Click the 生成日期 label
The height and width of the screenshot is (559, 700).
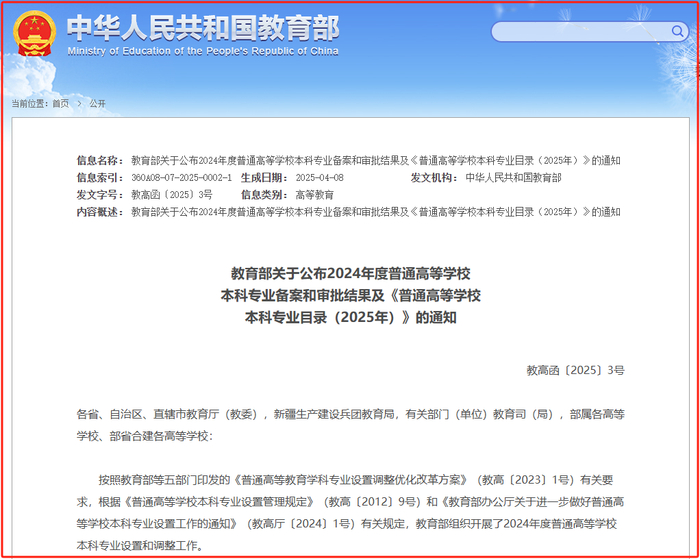click(264, 178)
